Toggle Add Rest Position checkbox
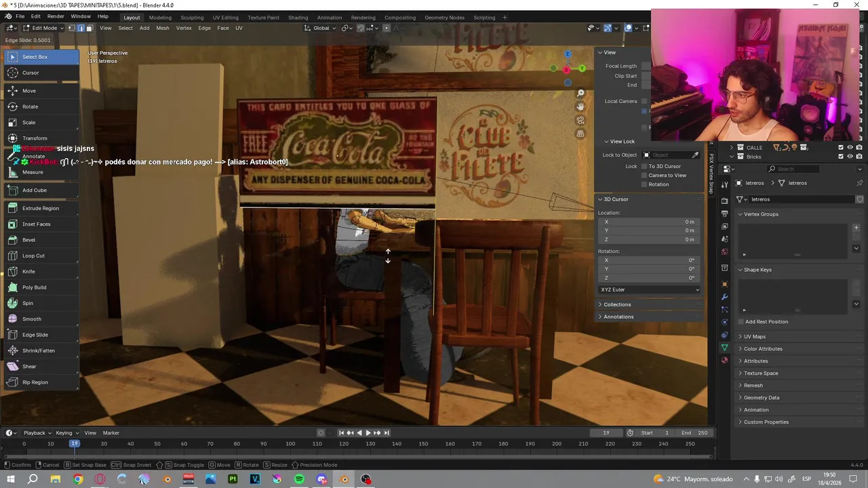This screenshot has width=868, height=488. click(741, 321)
